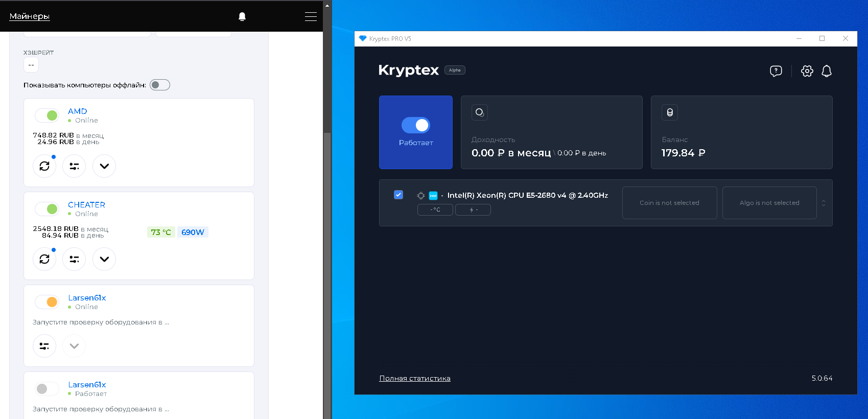Open the Полная статистика link
868x419 pixels.
pos(415,379)
